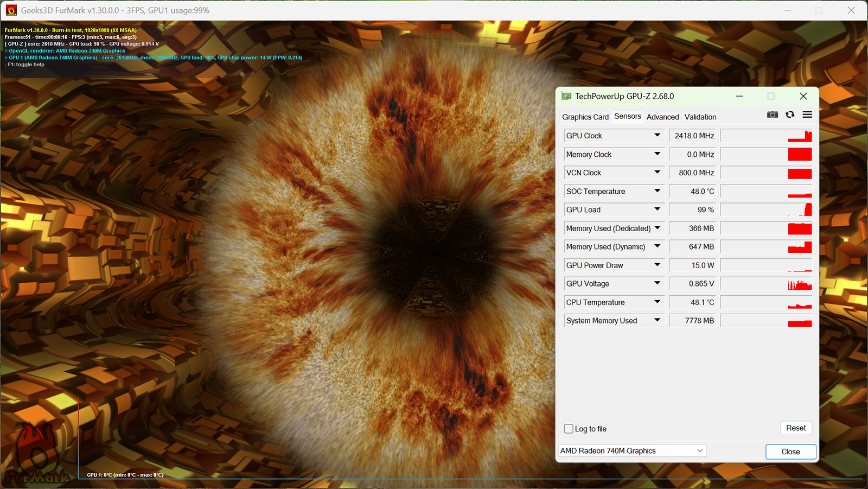Open the GPU Load sensor dropdown
868x489 pixels.
(657, 209)
